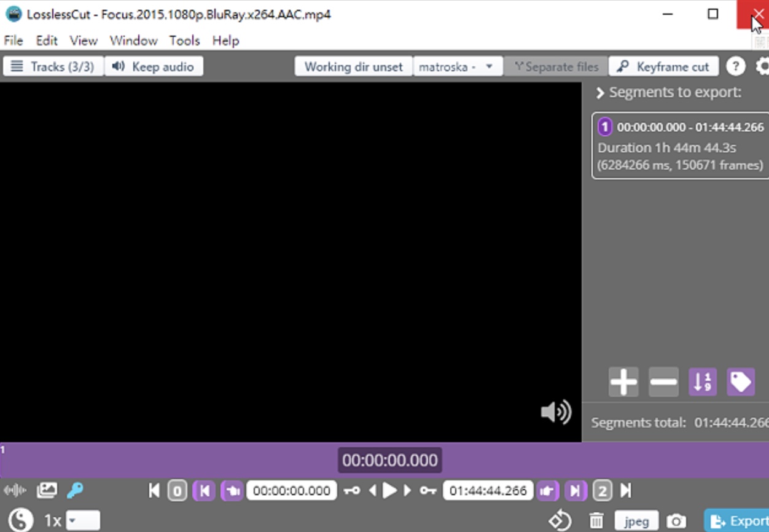Open the question mark help icon

click(736, 66)
